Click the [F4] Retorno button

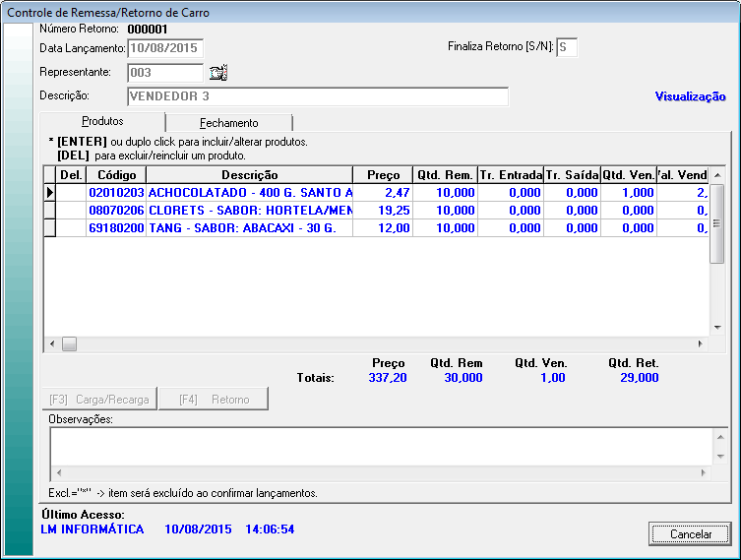point(214,400)
